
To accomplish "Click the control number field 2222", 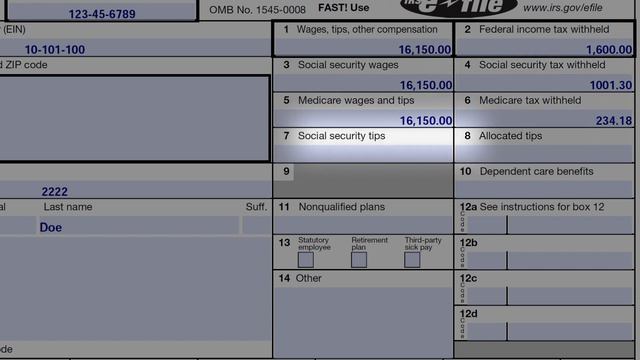I will click(x=135, y=190).
